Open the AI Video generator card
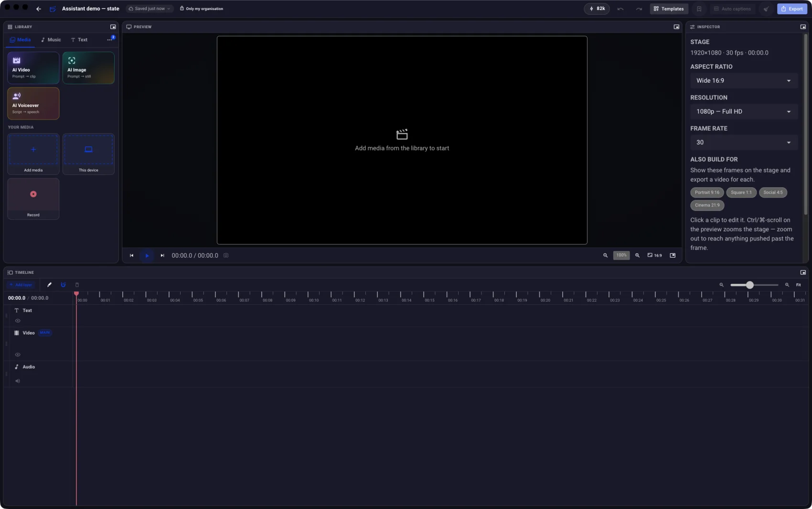 [x=33, y=68]
